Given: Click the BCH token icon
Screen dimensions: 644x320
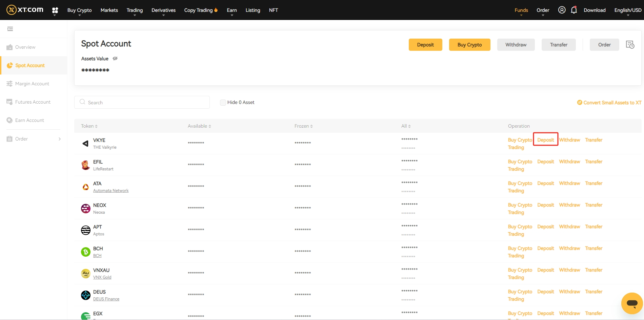Looking at the screenshot, I should 85,252.
